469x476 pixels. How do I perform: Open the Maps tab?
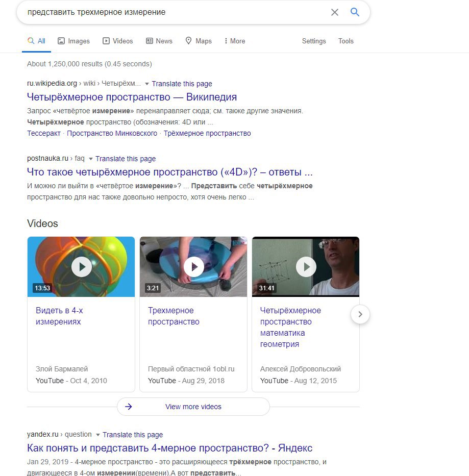coord(199,41)
